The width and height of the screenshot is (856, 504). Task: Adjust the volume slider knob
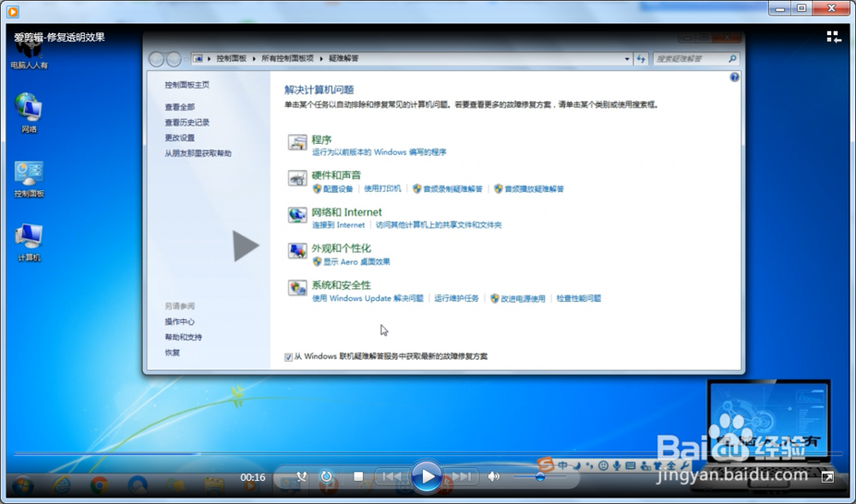540,477
